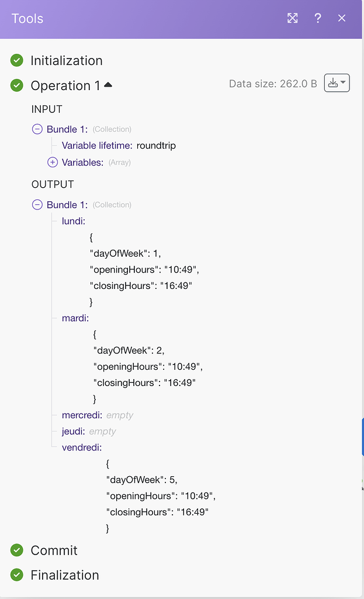This screenshot has height=599, width=364.
Task: Click the Commit green check icon
Action: (17, 550)
